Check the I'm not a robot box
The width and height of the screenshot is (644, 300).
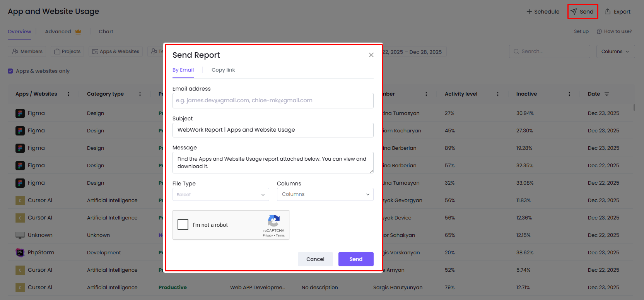click(183, 225)
